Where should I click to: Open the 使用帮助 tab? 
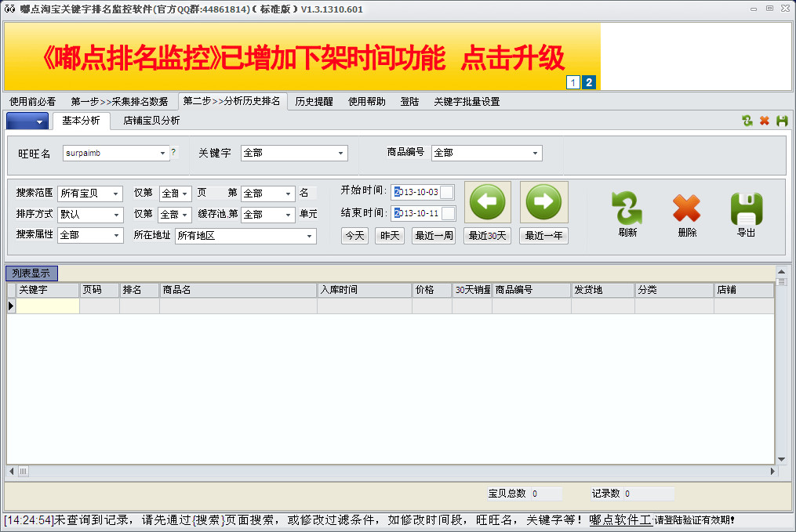click(x=367, y=101)
